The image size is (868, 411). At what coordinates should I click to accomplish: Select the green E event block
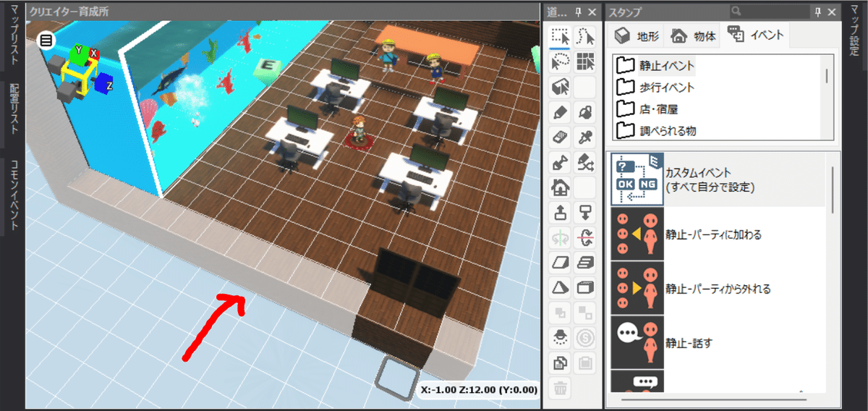268,68
